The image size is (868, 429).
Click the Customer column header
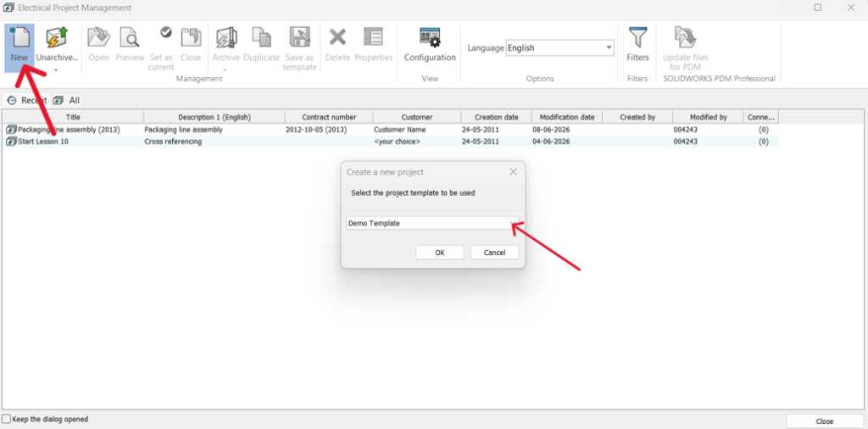click(x=417, y=117)
